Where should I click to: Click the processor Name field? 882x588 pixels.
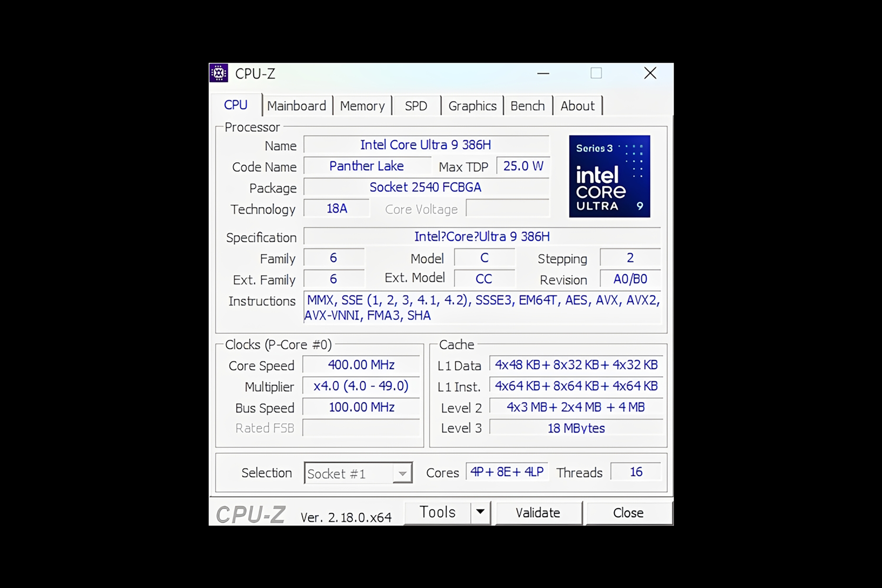[x=426, y=145]
